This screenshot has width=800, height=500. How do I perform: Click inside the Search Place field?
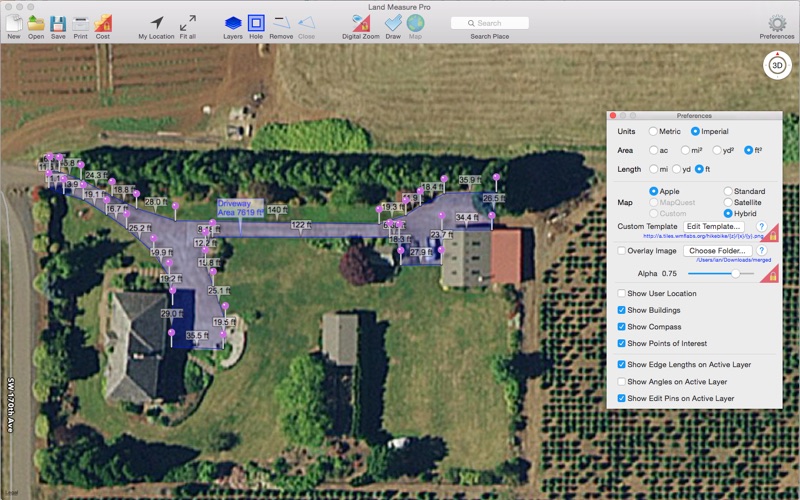(x=490, y=23)
